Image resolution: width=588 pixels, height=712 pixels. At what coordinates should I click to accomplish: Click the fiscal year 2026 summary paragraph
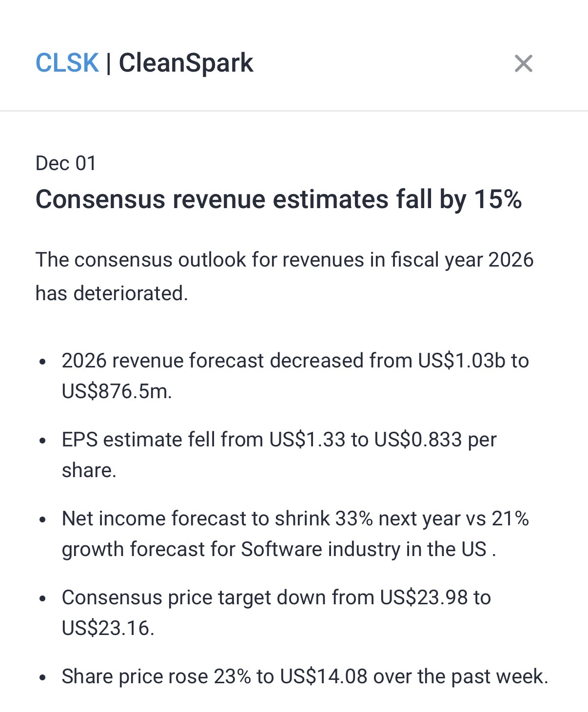point(284,276)
